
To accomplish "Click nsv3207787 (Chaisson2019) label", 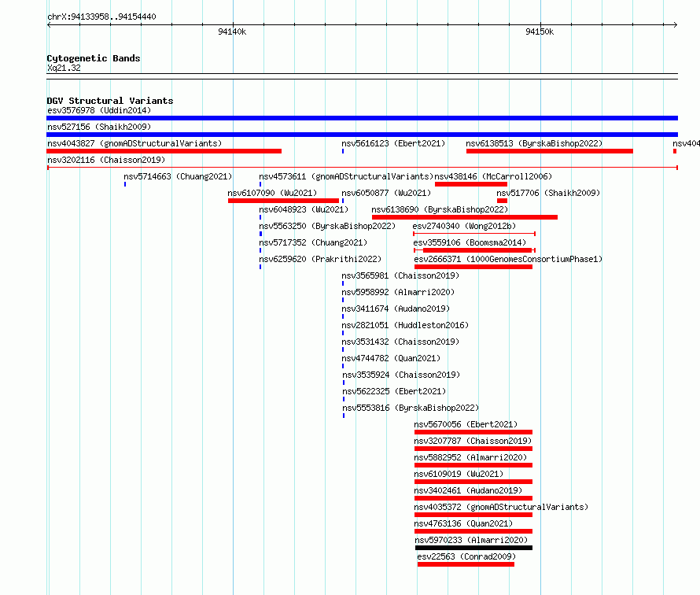I will tap(473, 441).
